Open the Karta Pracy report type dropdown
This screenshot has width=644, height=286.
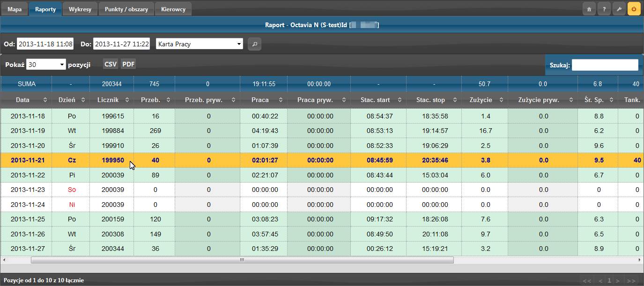click(200, 44)
